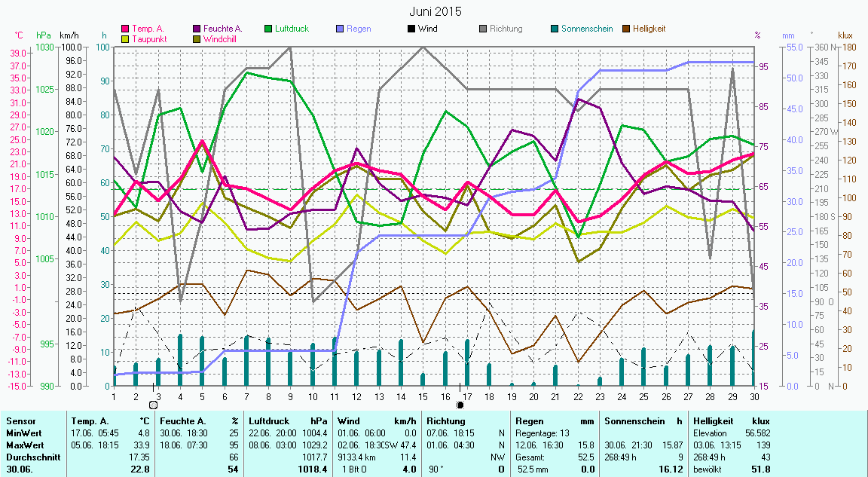Click the yellow Taupunkt legend square
This screenshot has width=868, height=477.
coord(125,39)
